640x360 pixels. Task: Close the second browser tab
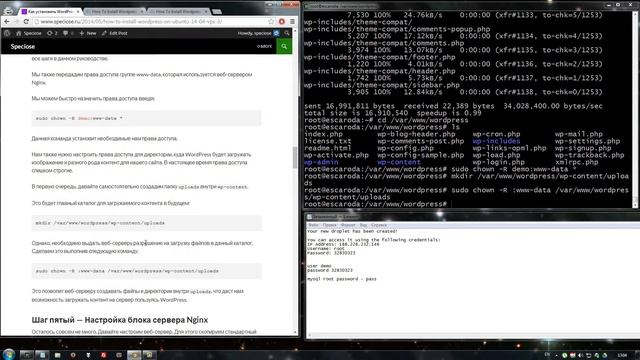click(x=142, y=11)
